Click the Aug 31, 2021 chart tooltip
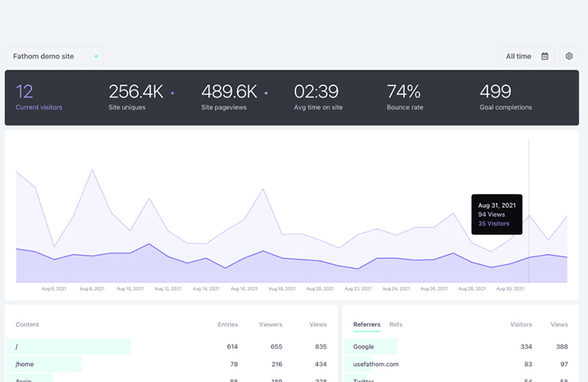This screenshot has height=382, width=588. pos(497,215)
